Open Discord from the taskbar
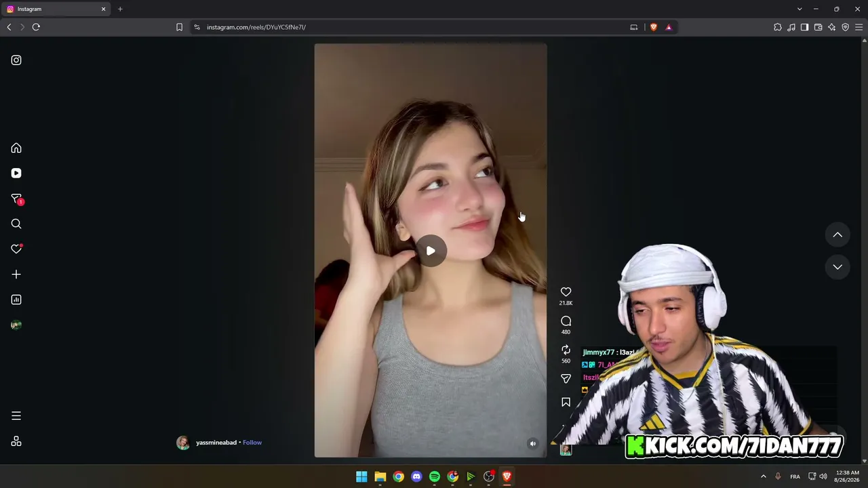 (x=416, y=476)
